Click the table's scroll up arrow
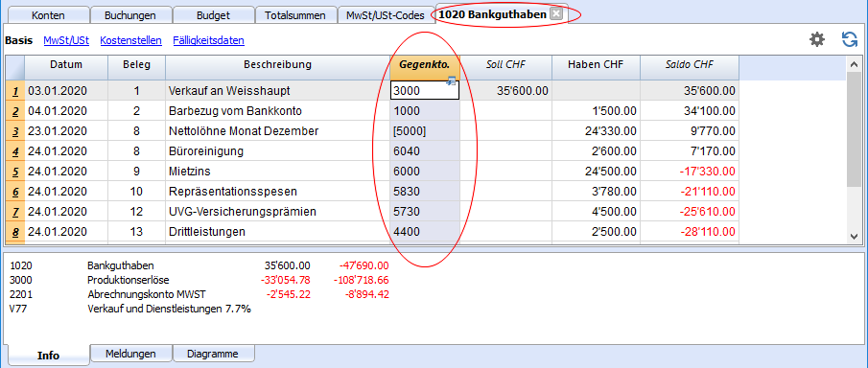Viewport: 868px width, 368px height. (x=855, y=63)
